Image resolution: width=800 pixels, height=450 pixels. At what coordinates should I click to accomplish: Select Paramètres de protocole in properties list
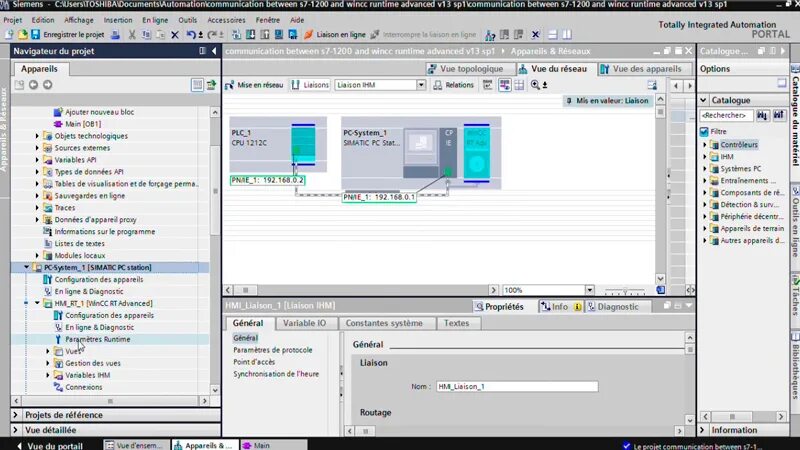click(x=272, y=350)
